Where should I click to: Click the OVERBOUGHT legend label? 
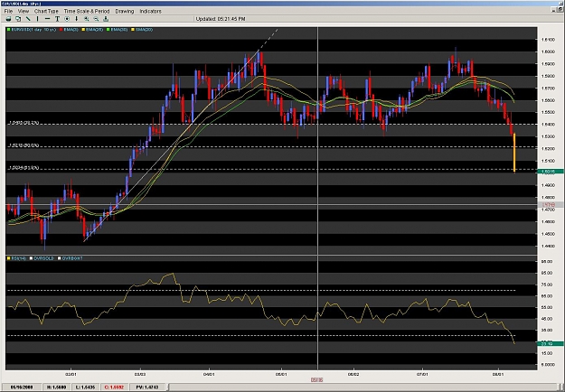[x=72, y=258]
